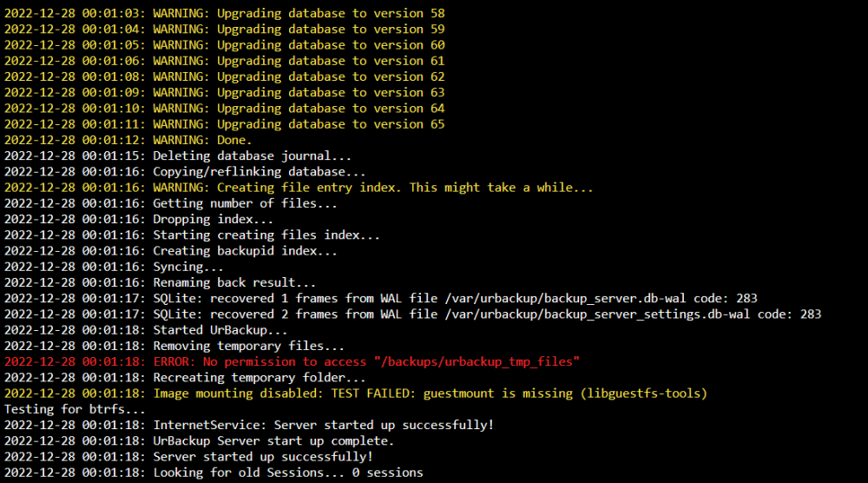Click the 'Upgrading database to version 61' line
Image resolution: width=868 pixels, height=483 pixels.
225,61
